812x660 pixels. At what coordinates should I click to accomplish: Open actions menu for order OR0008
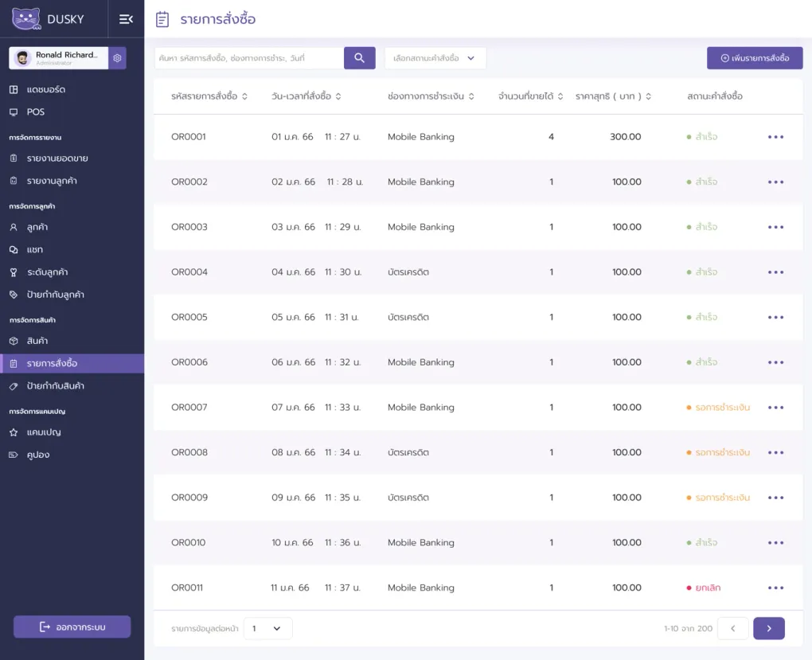pos(775,452)
